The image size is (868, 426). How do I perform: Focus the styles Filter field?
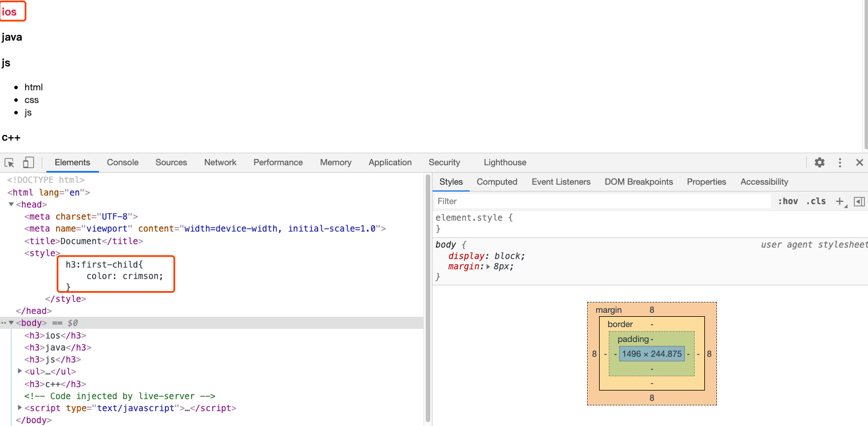603,201
